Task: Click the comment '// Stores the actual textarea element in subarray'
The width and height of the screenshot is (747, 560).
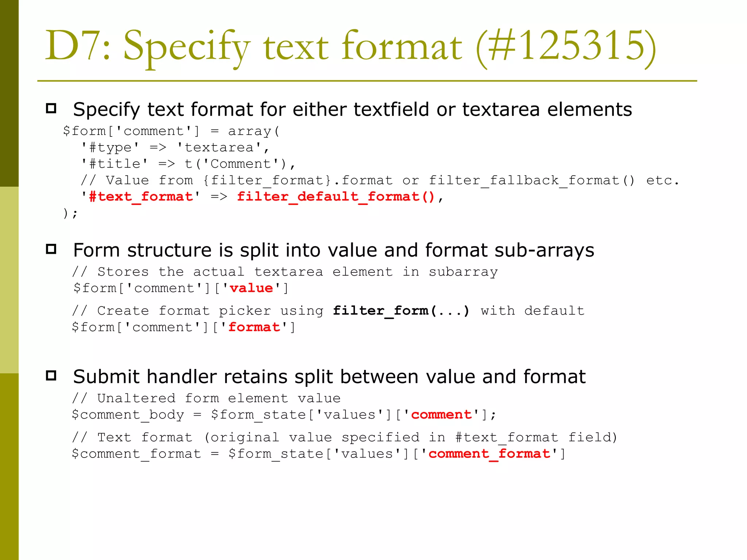Action: point(285,272)
